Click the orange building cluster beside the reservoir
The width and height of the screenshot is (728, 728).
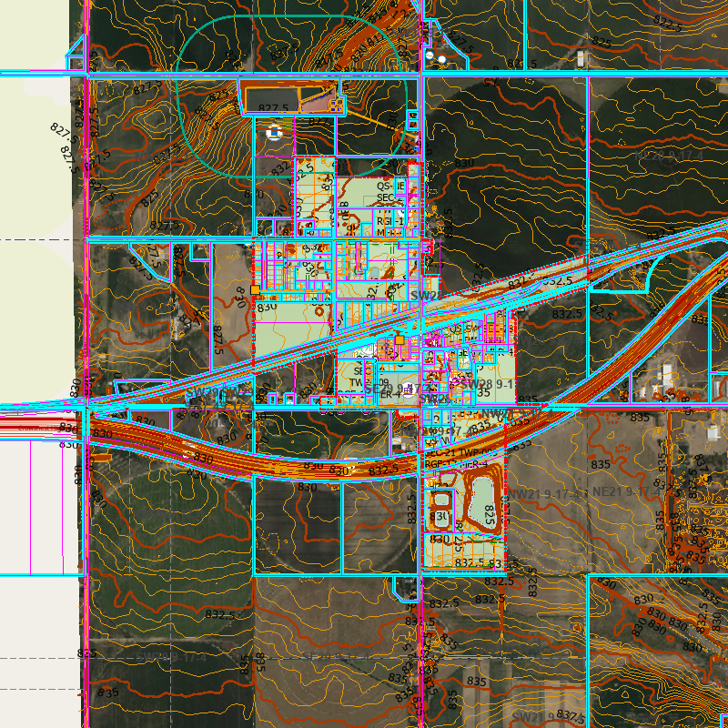335,105
